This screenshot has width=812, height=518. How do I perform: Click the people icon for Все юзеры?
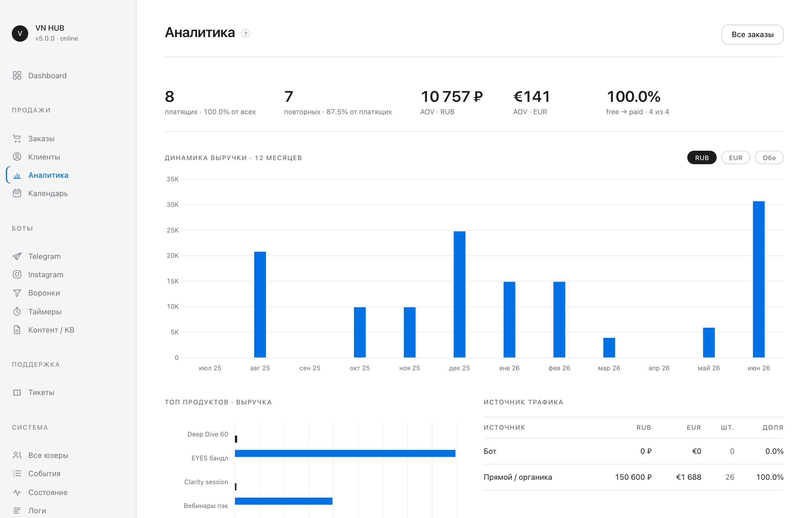coord(17,455)
